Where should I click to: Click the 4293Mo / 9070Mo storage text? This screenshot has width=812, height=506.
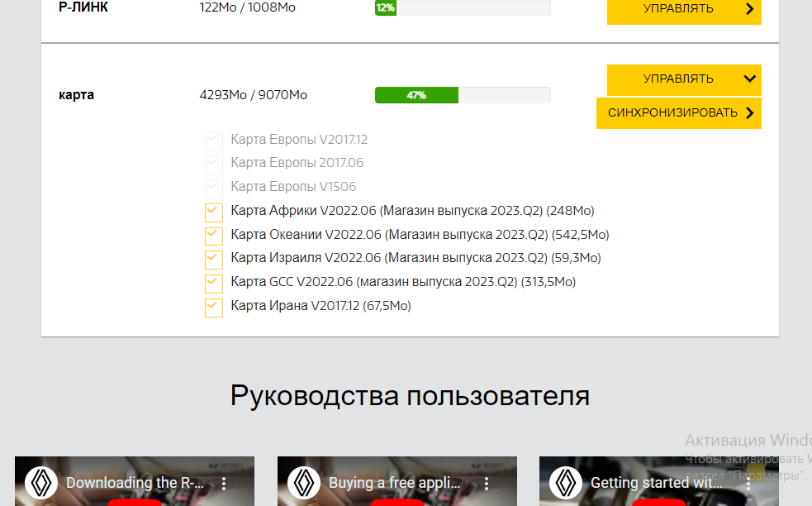coord(254,95)
